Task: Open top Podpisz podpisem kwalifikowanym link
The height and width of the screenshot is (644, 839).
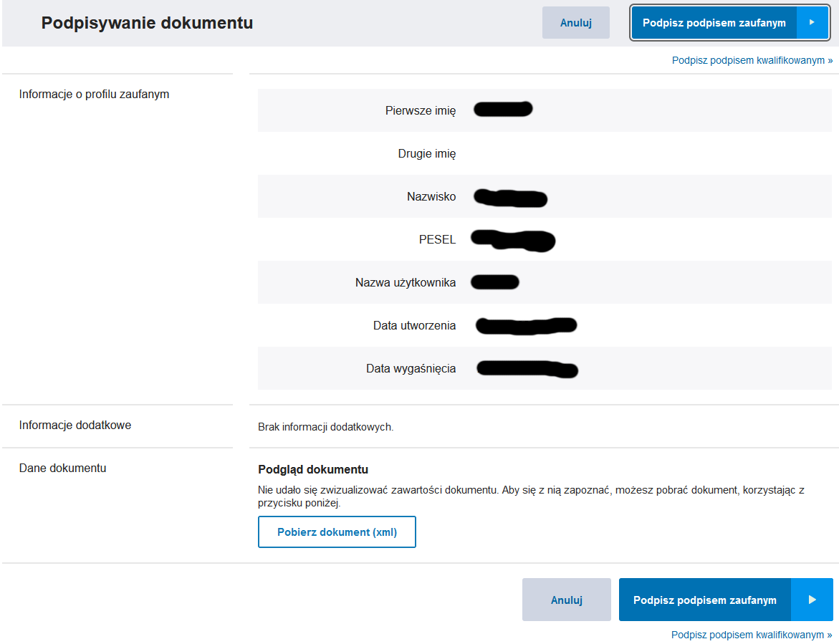Action: (752, 60)
